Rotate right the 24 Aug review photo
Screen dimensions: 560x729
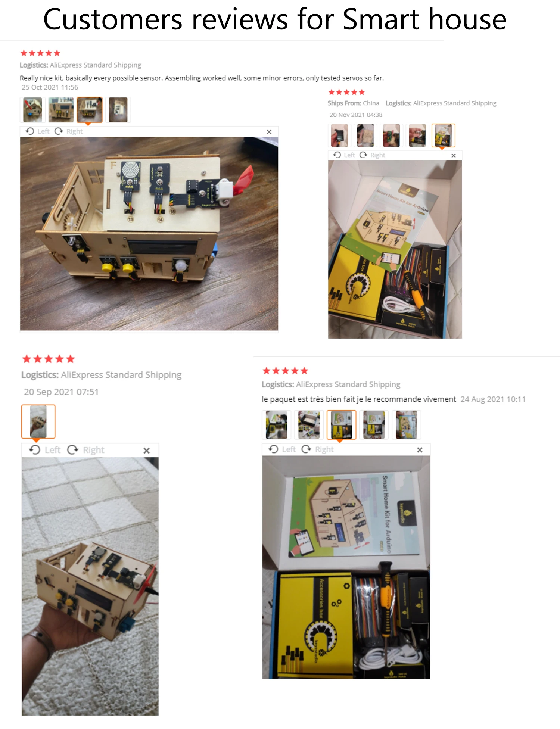[318, 449]
